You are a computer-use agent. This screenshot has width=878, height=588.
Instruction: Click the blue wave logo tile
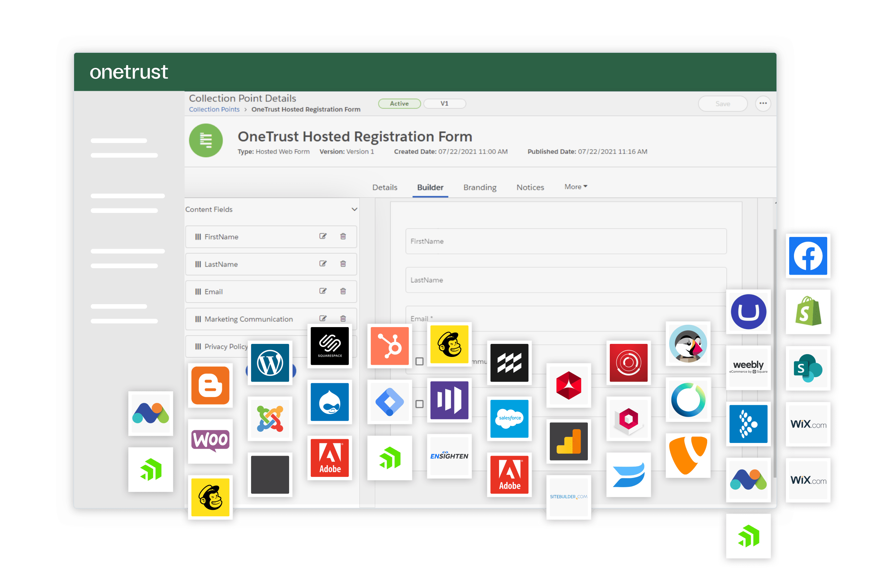point(628,475)
